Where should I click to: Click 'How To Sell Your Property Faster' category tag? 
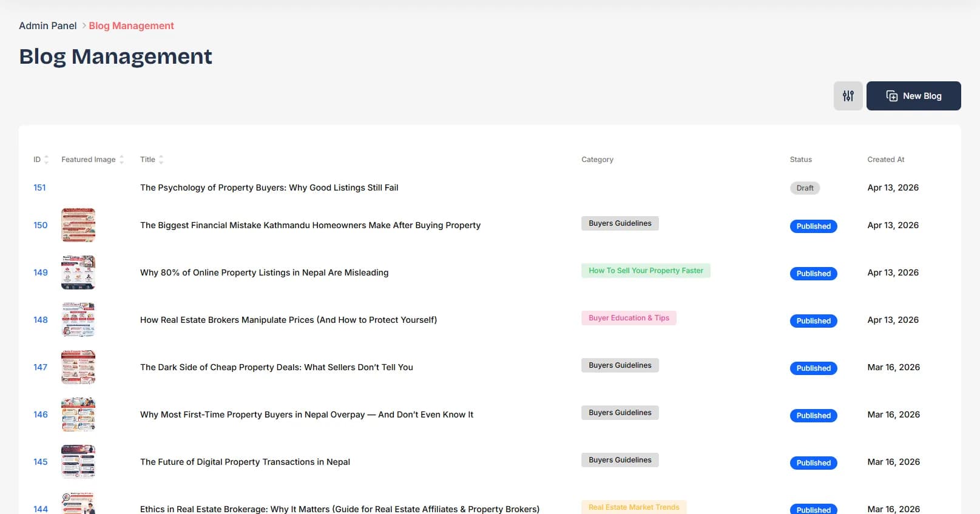646,271
